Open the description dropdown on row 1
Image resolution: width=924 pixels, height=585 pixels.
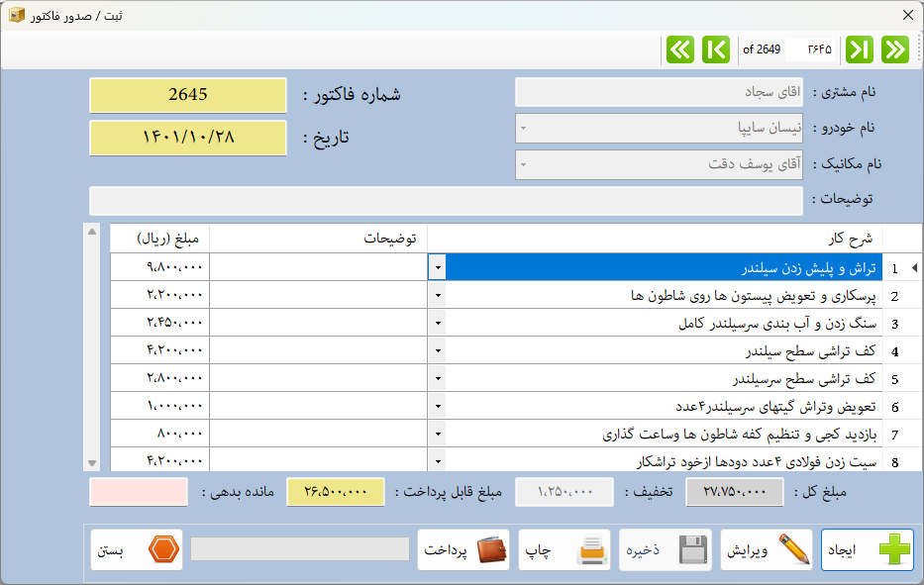coord(436,266)
